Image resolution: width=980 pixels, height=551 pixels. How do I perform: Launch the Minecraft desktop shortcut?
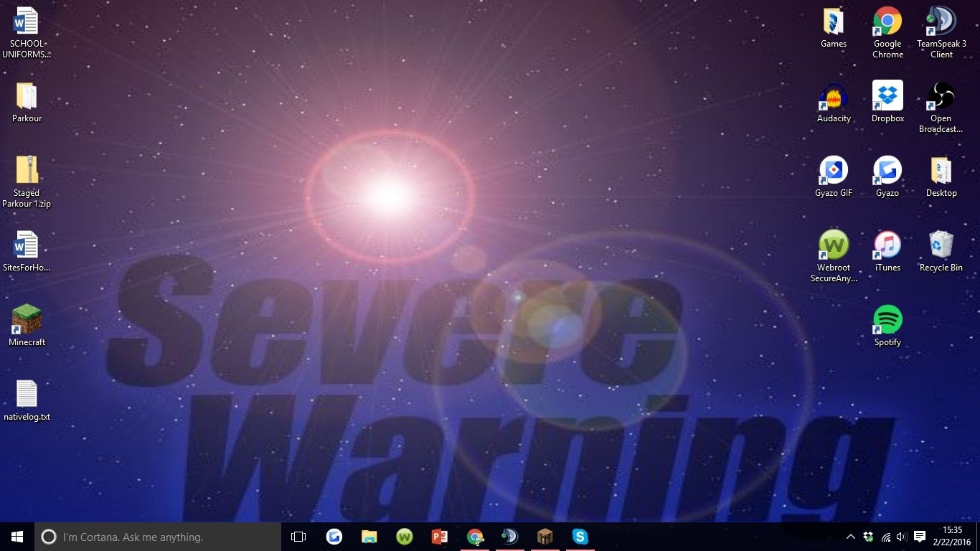coord(27,326)
